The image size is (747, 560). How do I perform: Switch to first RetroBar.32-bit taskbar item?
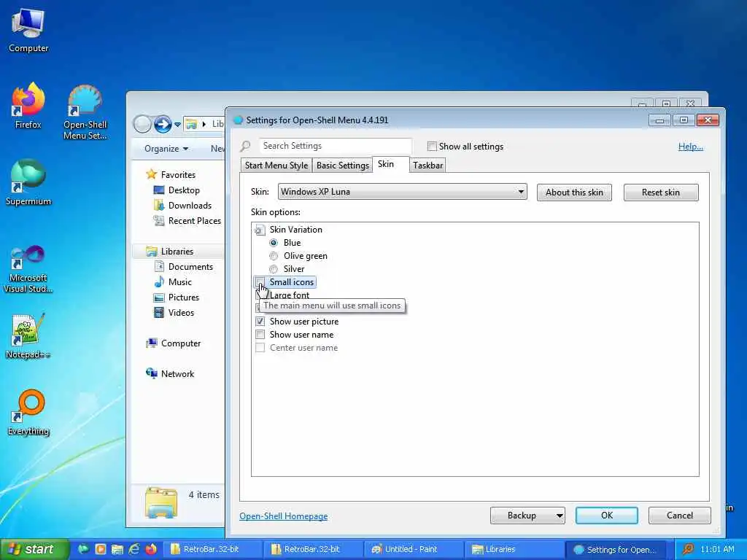coord(212,549)
